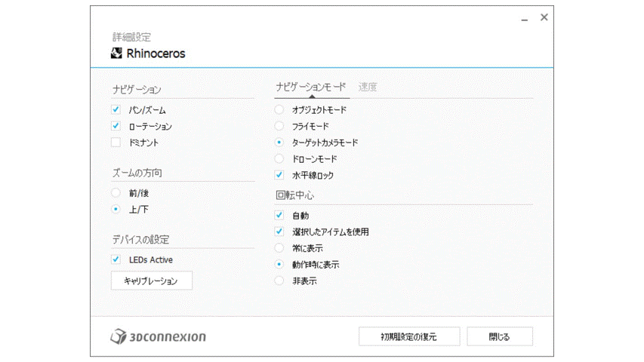The height and width of the screenshot is (362, 644).
Task: Toggle the LEDs Active checkbox
Action: [116, 259]
